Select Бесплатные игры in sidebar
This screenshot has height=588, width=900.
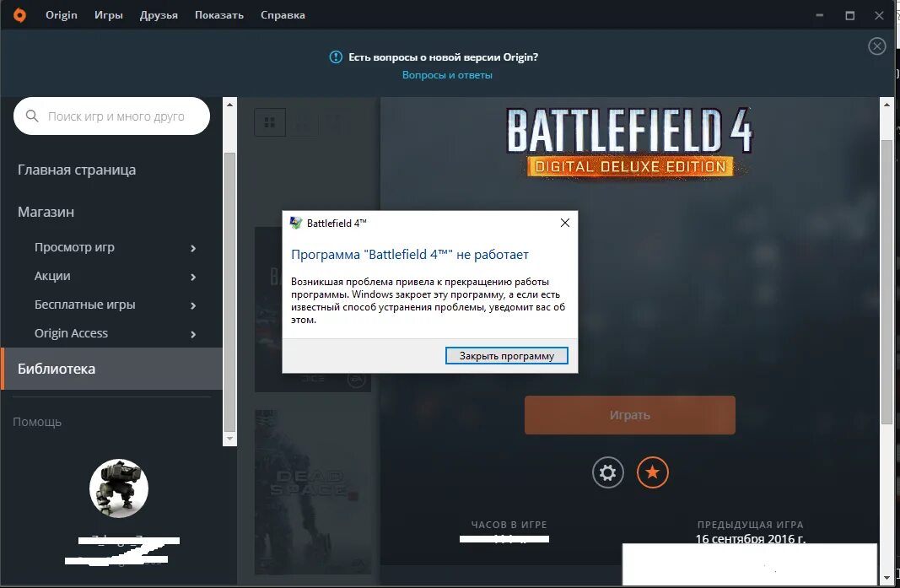pos(85,305)
